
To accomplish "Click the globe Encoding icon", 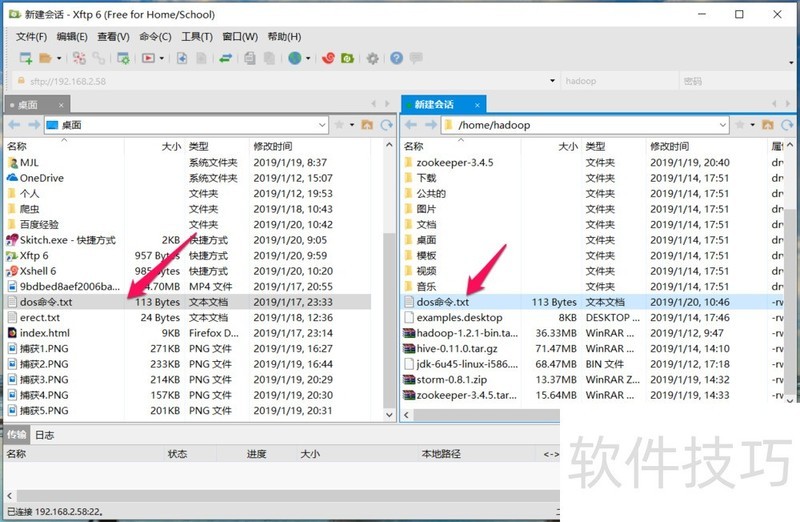I will point(294,58).
